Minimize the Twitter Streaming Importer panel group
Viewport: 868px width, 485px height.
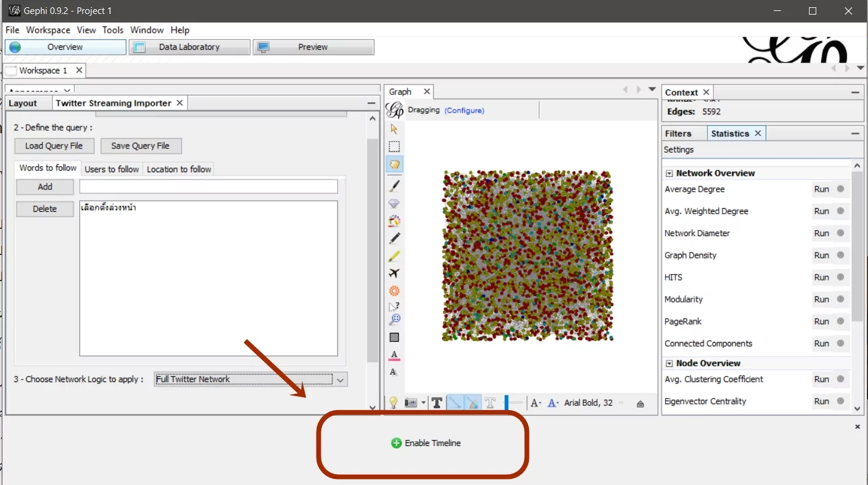click(x=371, y=103)
